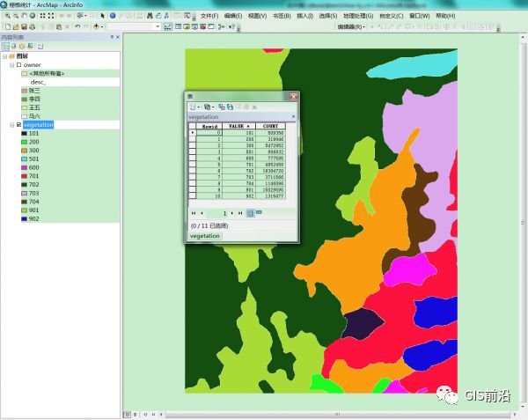Collapse the 图层 data frame node
The image size is (528, 420).
(5, 56)
